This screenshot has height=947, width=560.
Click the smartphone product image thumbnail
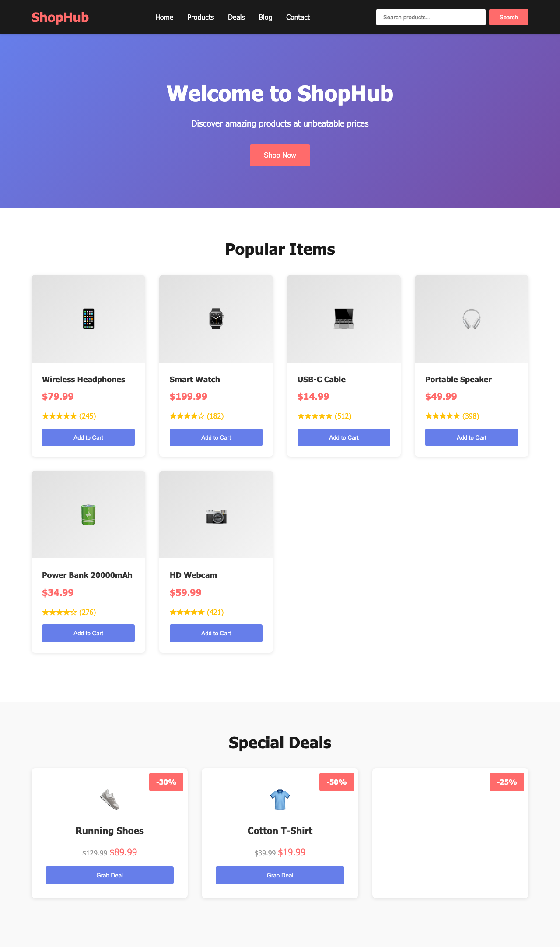click(x=88, y=318)
